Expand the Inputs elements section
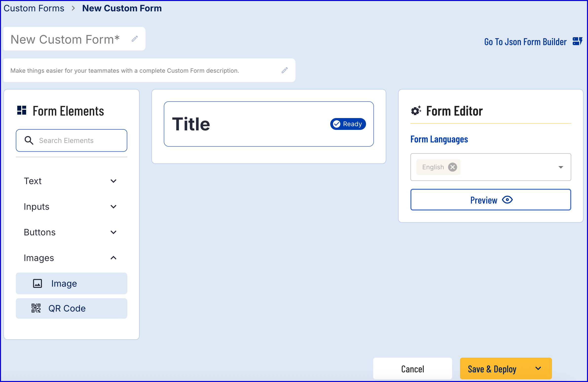This screenshot has width=588, height=382. pos(113,207)
